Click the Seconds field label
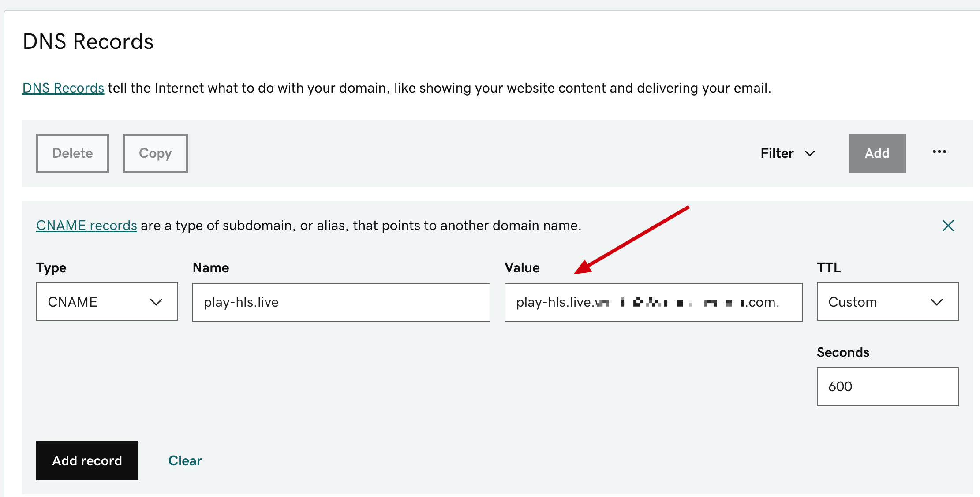The height and width of the screenshot is (497, 980). click(x=843, y=352)
